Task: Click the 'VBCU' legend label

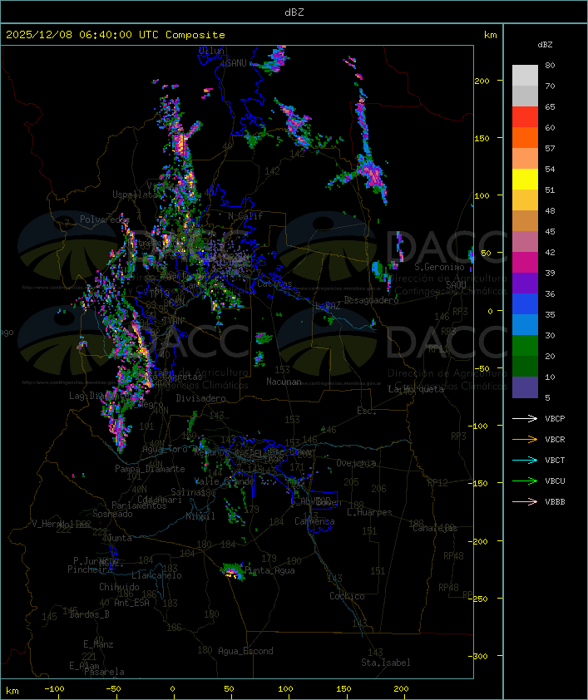Action: click(x=555, y=481)
